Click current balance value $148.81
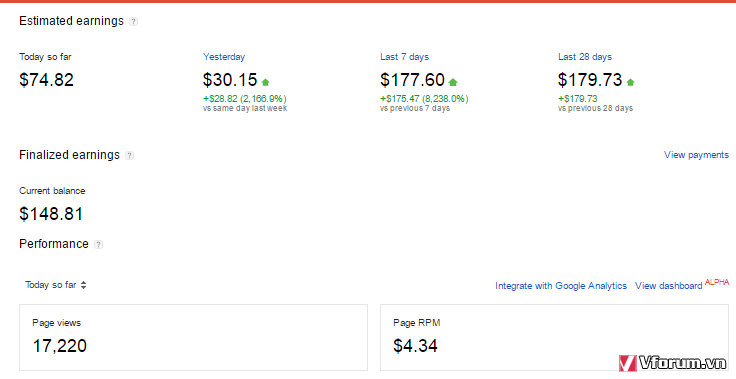Screen dimensions: 736x379 (51, 214)
